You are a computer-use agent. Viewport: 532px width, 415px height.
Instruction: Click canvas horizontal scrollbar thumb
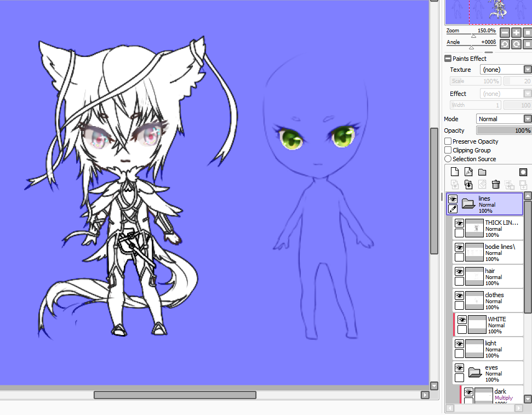point(175,395)
